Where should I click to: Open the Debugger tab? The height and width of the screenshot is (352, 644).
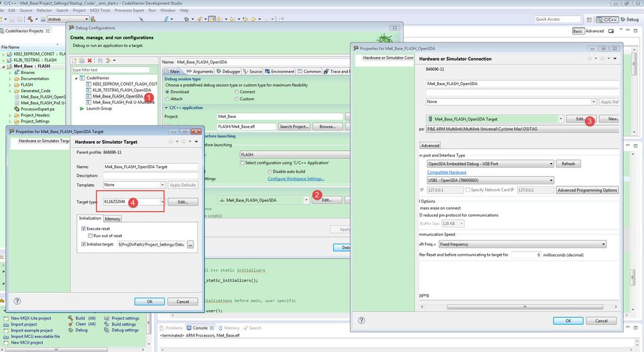(228, 72)
